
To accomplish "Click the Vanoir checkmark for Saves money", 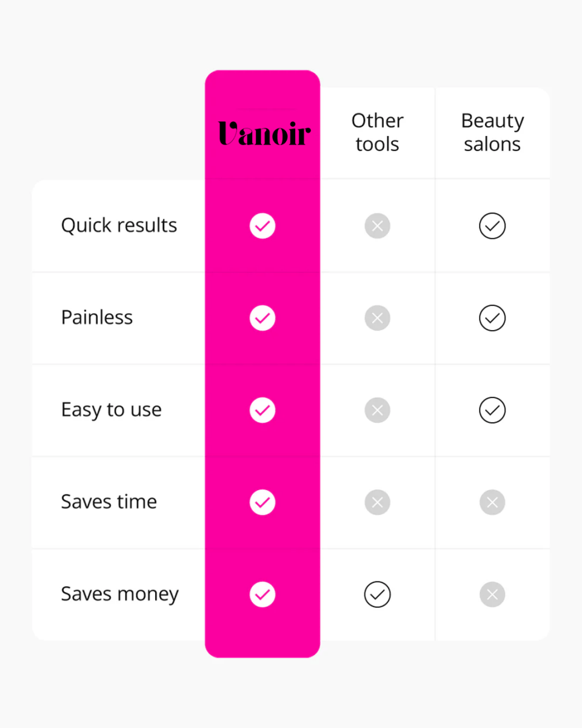I will coord(263,595).
